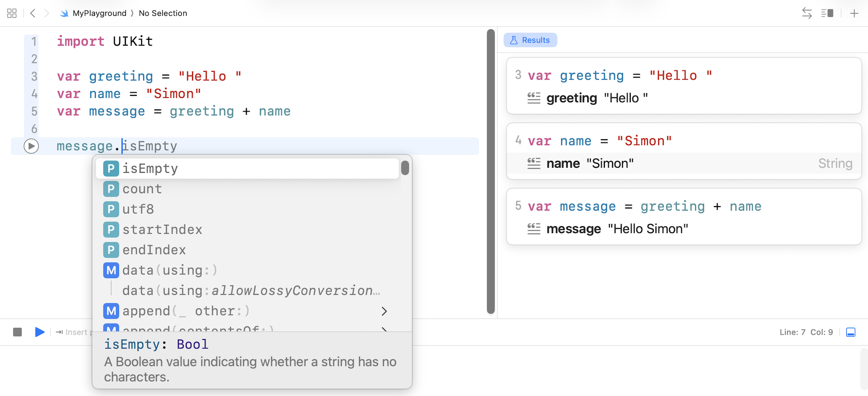
Task: Go forward with the right navigation chevron
Action: [x=47, y=13]
